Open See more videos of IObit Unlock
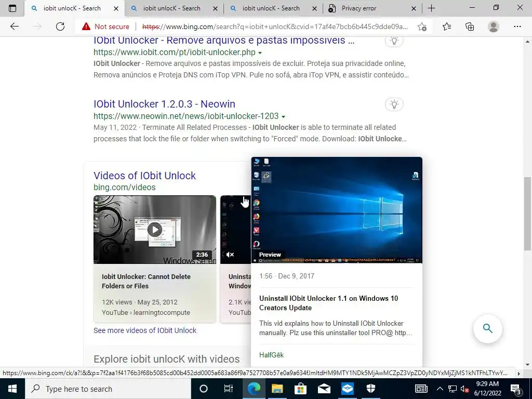The height and width of the screenshot is (399, 532). tap(145, 330)
